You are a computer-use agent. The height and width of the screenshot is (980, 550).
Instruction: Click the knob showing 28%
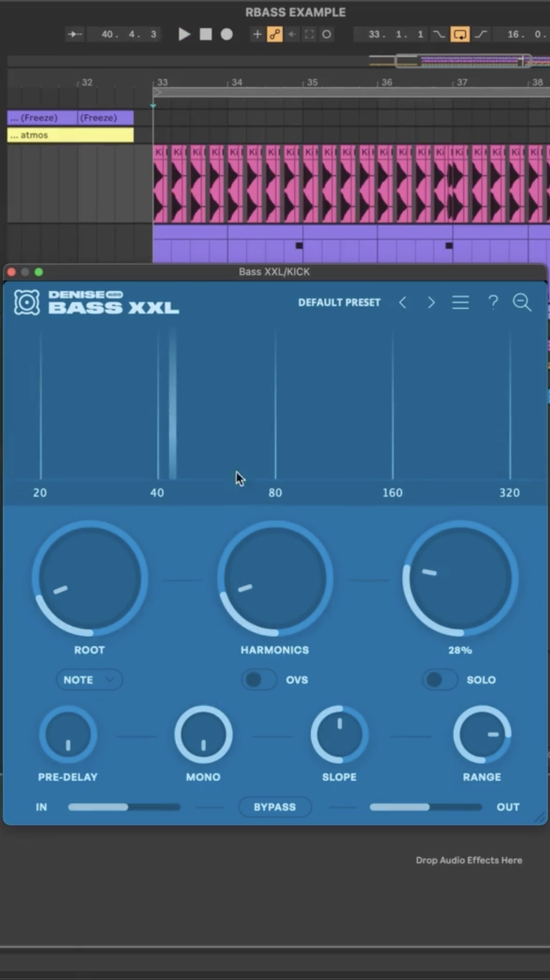pyautogui.click(x=460, y=578)
